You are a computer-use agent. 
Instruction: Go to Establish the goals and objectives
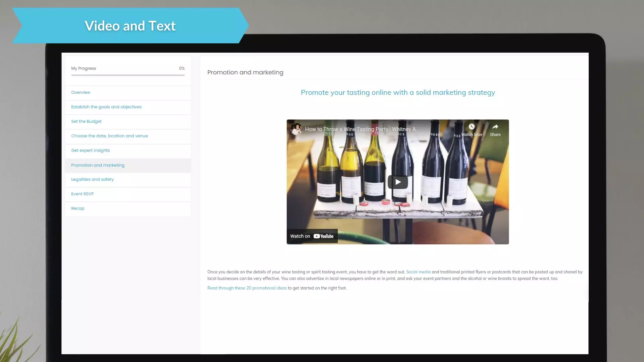click(x=128, y=107)
